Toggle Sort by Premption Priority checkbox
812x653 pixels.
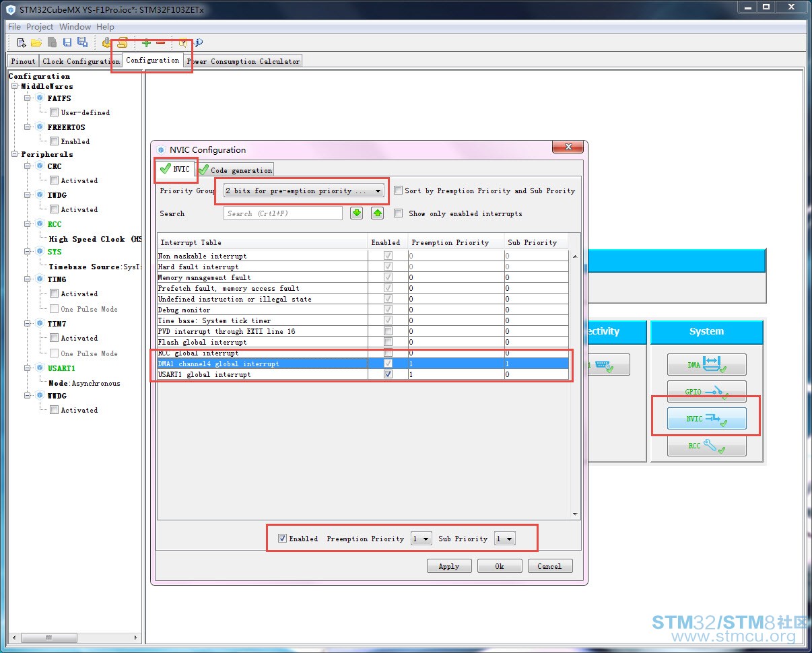click(398, 191)
